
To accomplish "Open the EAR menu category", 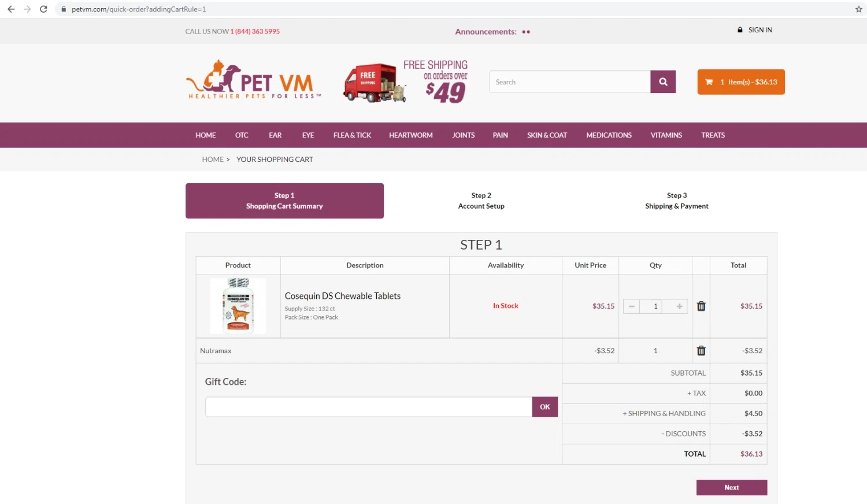I will (275, 135).
